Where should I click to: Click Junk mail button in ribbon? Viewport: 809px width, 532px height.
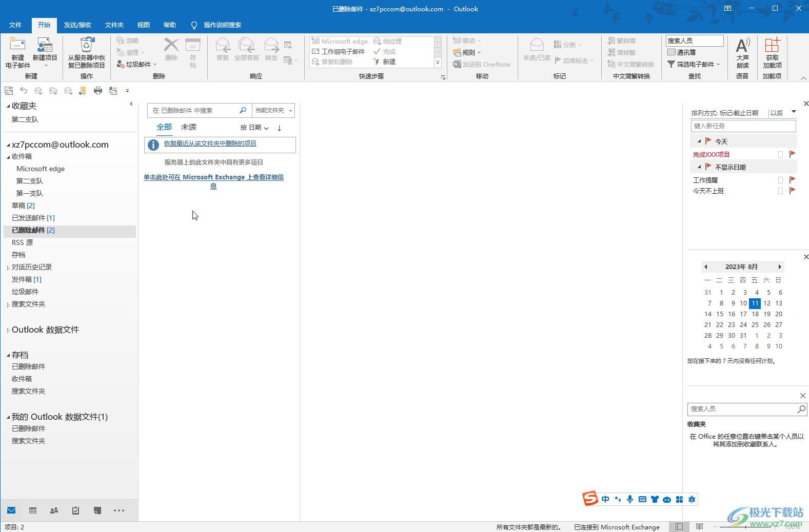pyautogui.click(x=136, y=64)
